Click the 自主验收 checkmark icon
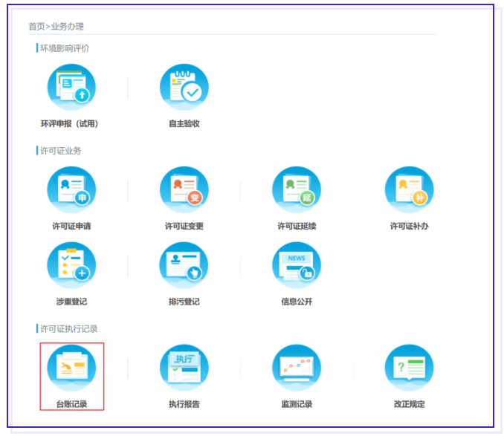 (x=184, y=88)
